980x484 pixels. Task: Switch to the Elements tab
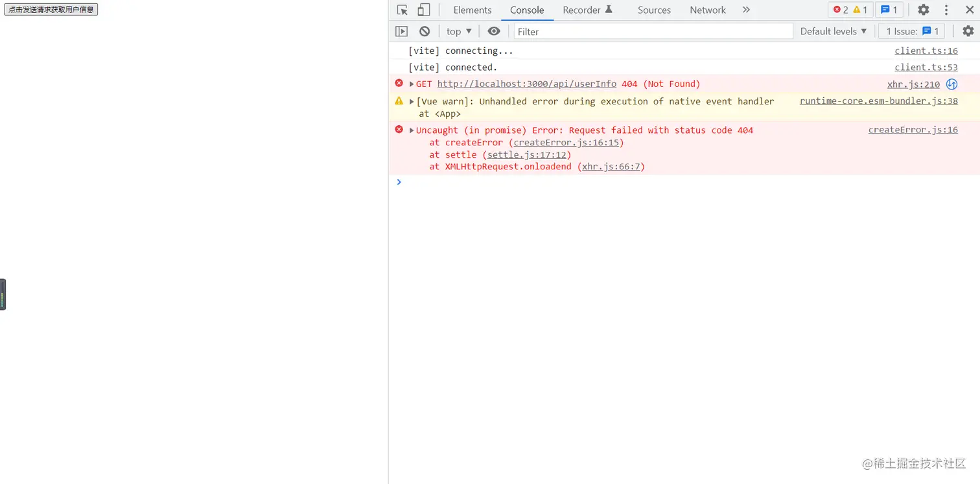point(472,10)
